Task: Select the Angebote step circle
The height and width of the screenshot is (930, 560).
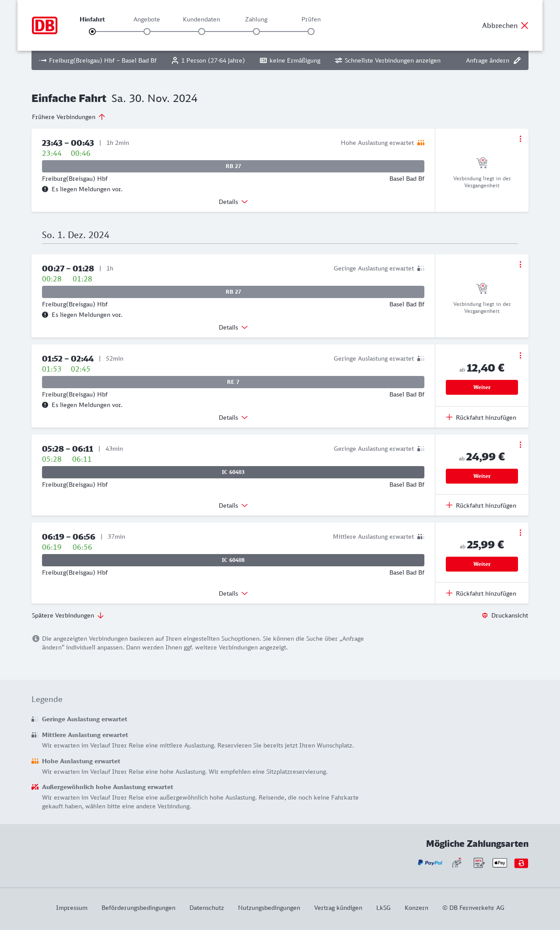Action: pyautogui.click(x=147, y=32)
